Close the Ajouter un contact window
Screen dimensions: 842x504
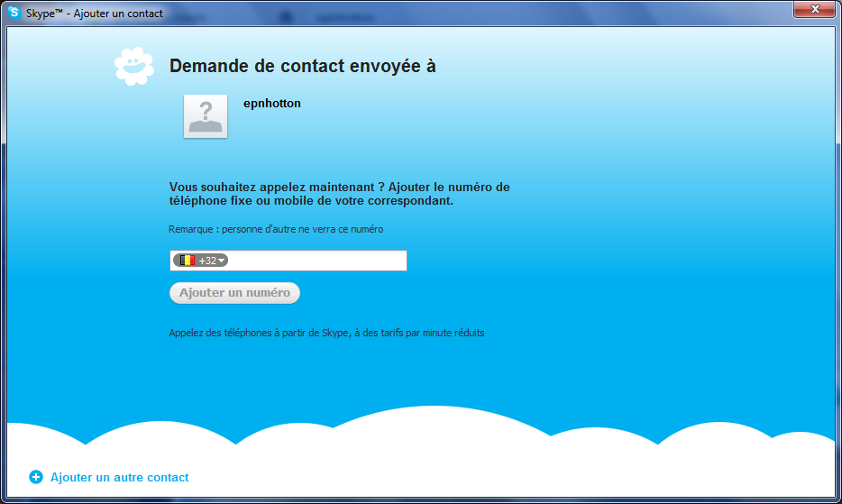(815, 9)
